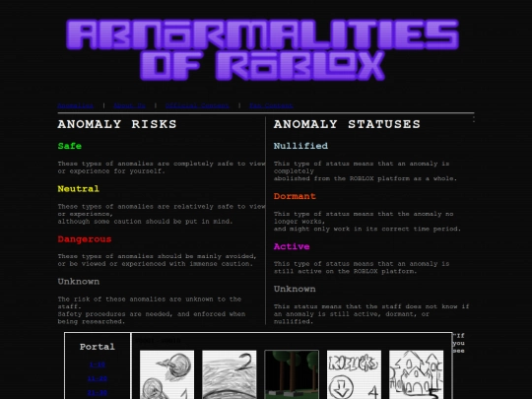Open the haunted house thumbnail numbered 5
This screenshot has width=532, height=399.
pos(417,374)
